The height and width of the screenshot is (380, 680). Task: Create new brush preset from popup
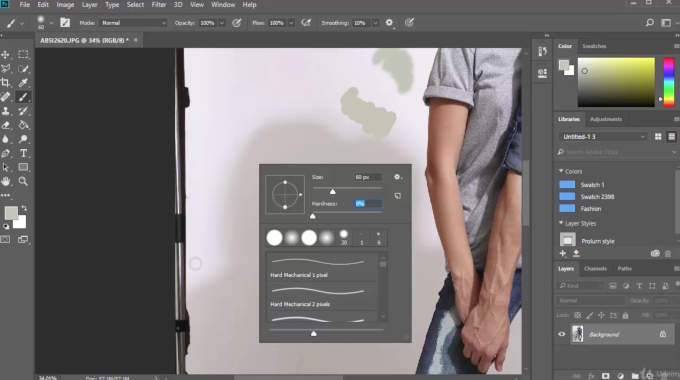coord(398,196)
